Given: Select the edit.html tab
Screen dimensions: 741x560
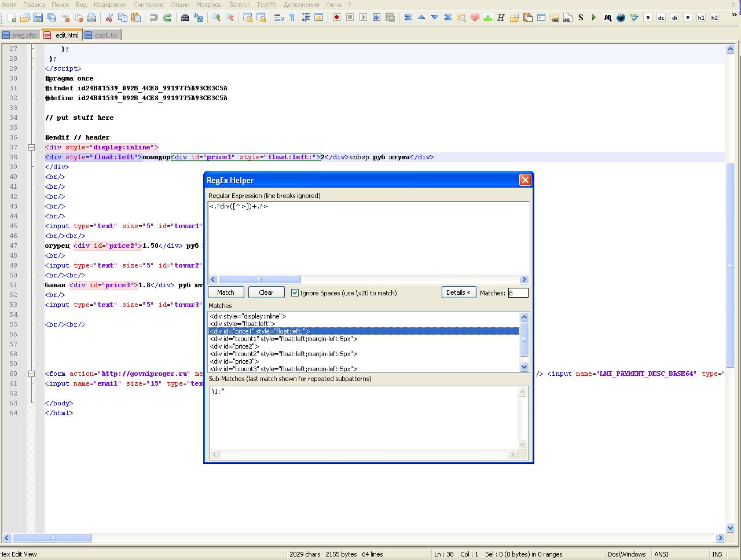Looking at the screenshot, I should click(61, 35).
